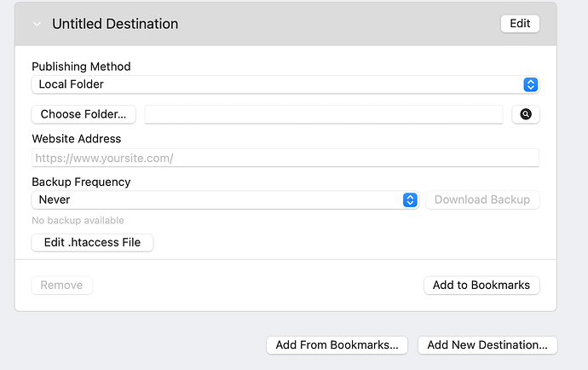Click blue arrows of the Never popup
Image resolution: width=588 pixels, height=370 pixels.
[410, 199]
